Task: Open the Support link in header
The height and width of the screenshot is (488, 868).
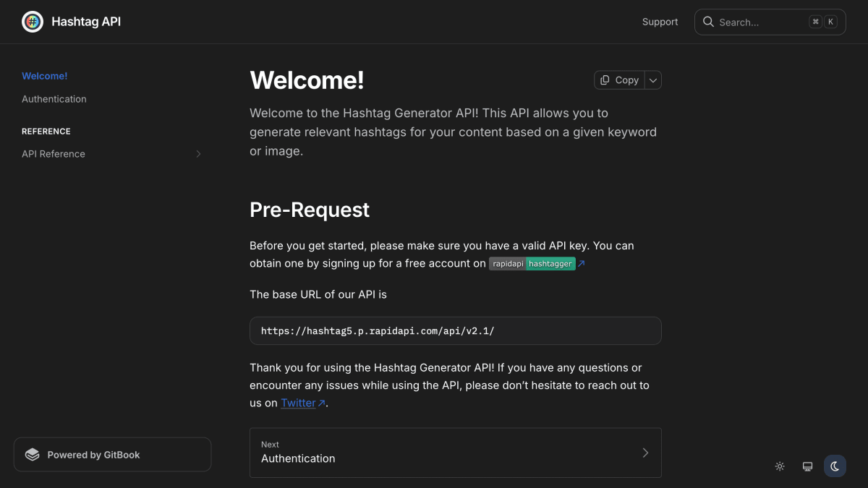Action: click(x=660, y=22)
